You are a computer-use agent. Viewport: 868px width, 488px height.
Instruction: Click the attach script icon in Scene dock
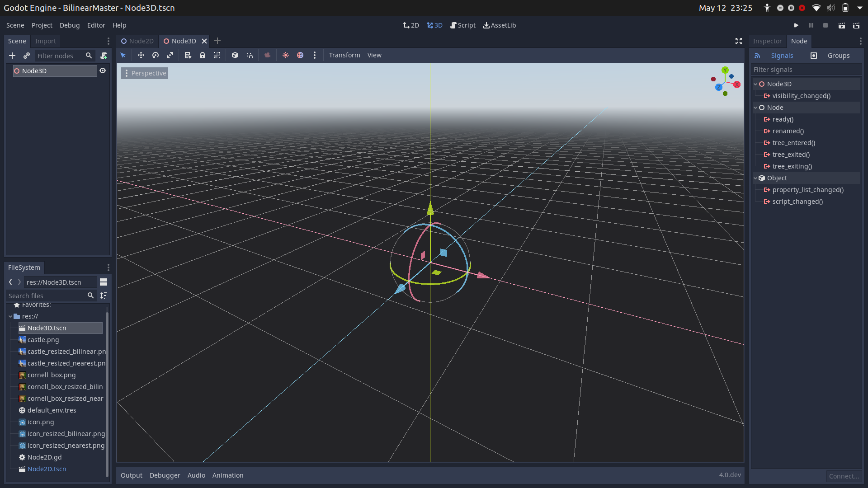click(x=104, y=56)
